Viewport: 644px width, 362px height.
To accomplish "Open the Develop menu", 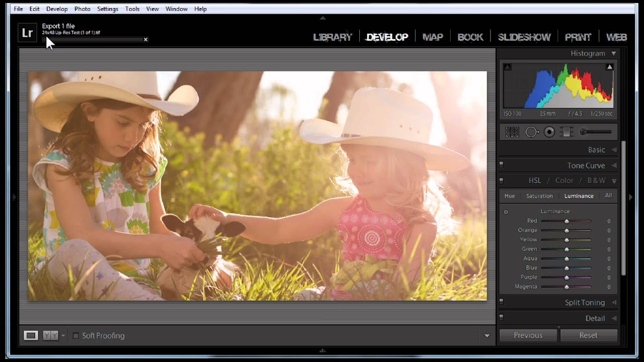I will [57, 9].
